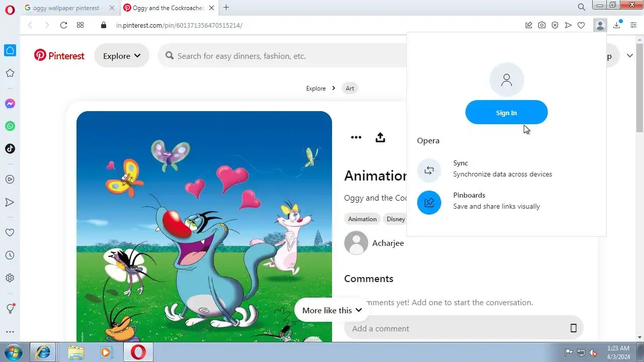The height and width of the screenshot is (362, 644).
Task: Open the downloads icon
Action: (617, 25)
